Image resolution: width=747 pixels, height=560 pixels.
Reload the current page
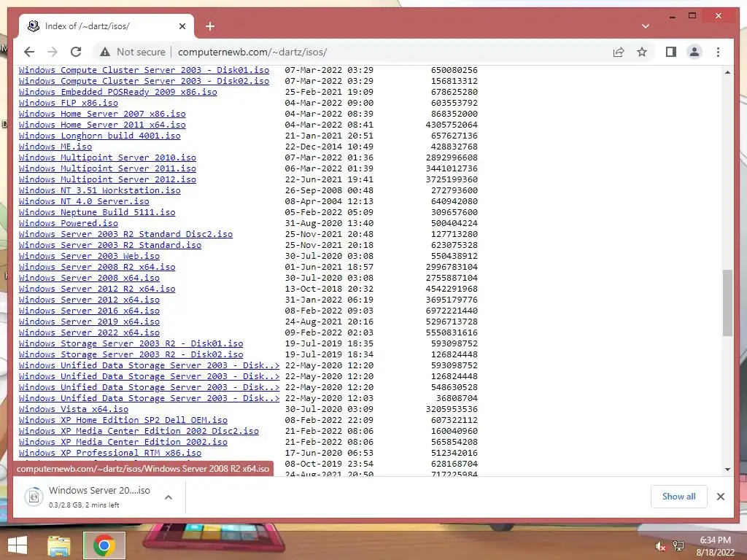point(76,52)
